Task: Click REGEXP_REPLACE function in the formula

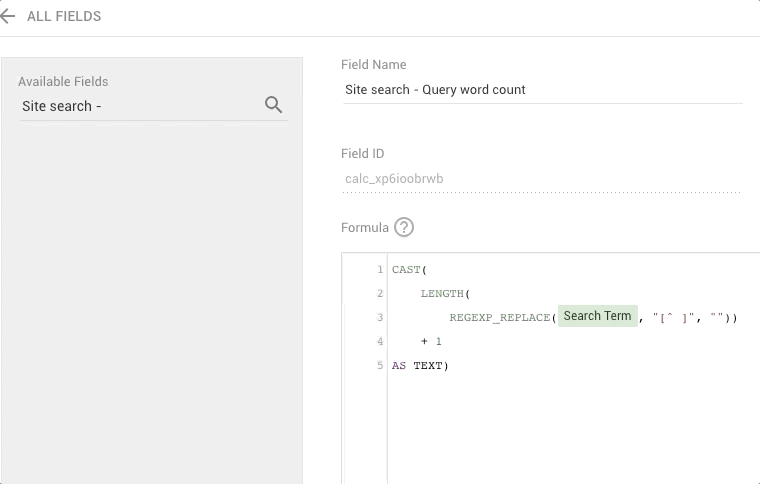Action: (500, 318)
